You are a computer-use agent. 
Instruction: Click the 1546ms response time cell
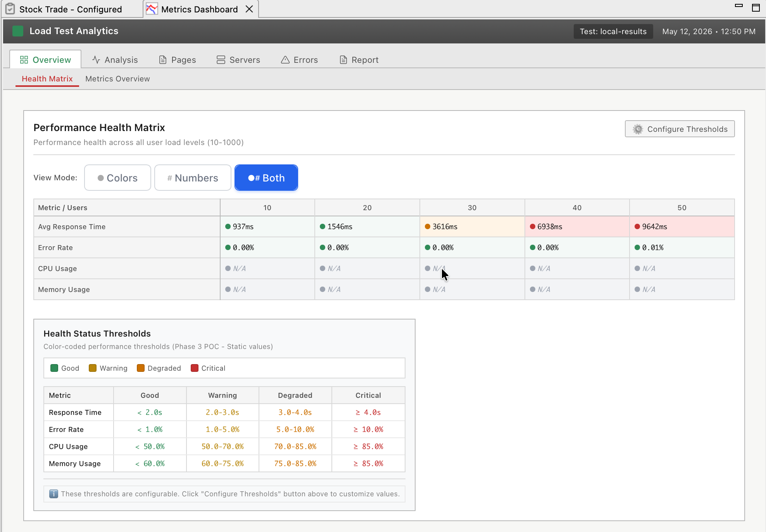[x=367, y=226]
